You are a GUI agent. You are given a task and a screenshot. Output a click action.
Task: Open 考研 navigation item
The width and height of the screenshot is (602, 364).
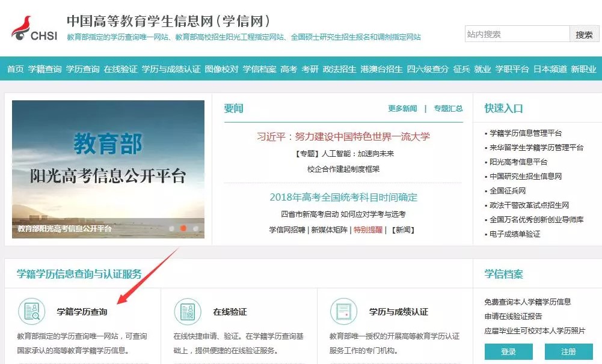(310, 69)
